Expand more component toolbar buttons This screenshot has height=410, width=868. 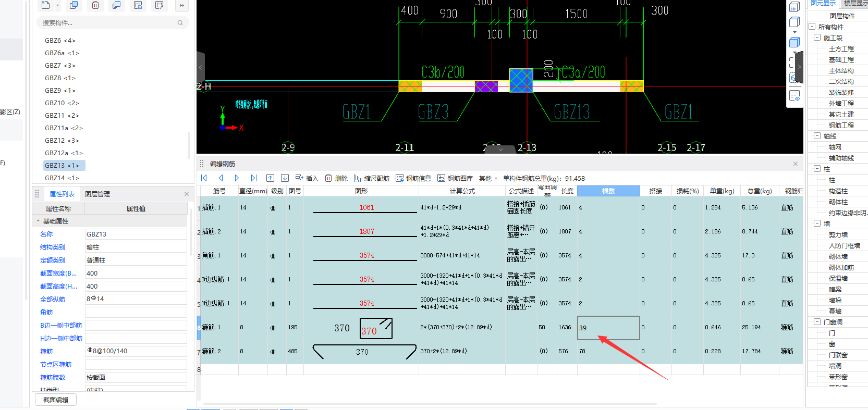coord(181,6)
